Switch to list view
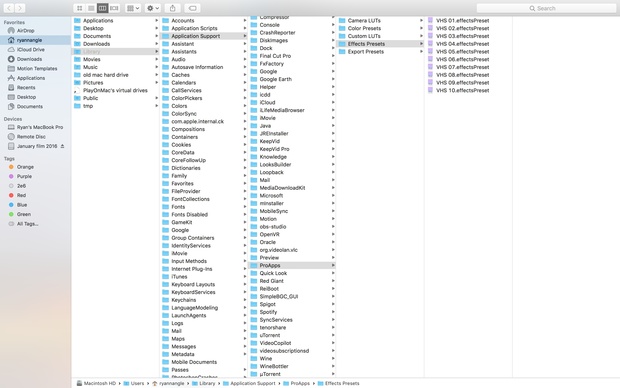The image size is (620, 388). coord(91,8)
